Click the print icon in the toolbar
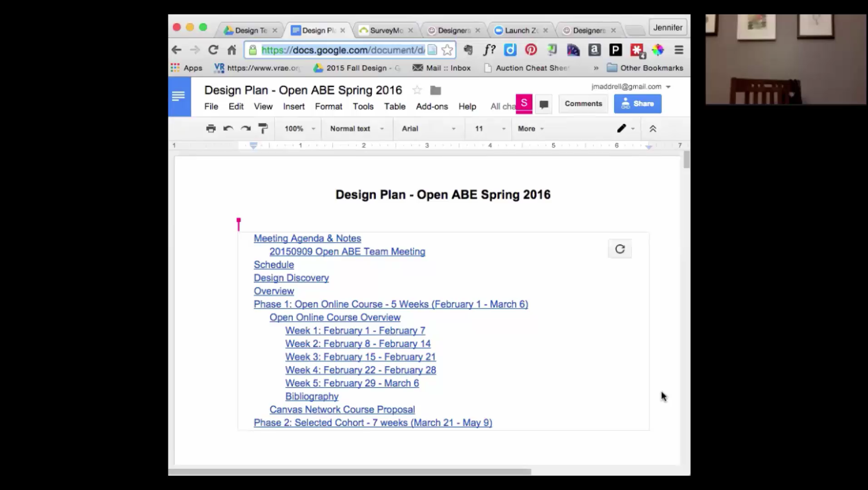The height and width of the screenshot is (490, 868). (211, 129)
